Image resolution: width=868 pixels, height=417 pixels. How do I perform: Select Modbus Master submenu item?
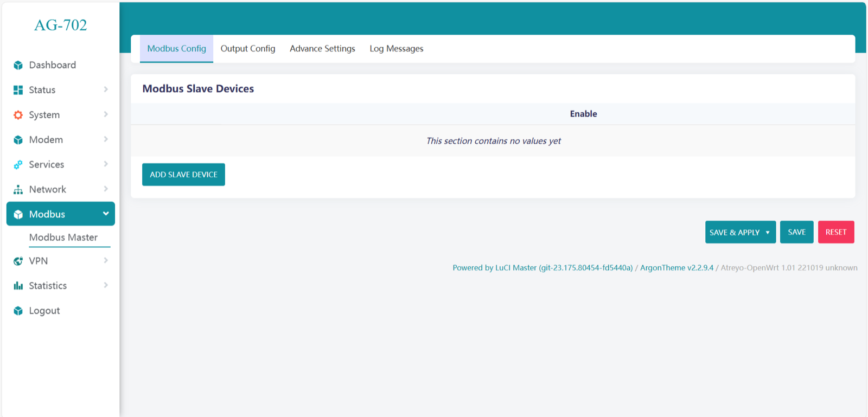tap(63, 238)
